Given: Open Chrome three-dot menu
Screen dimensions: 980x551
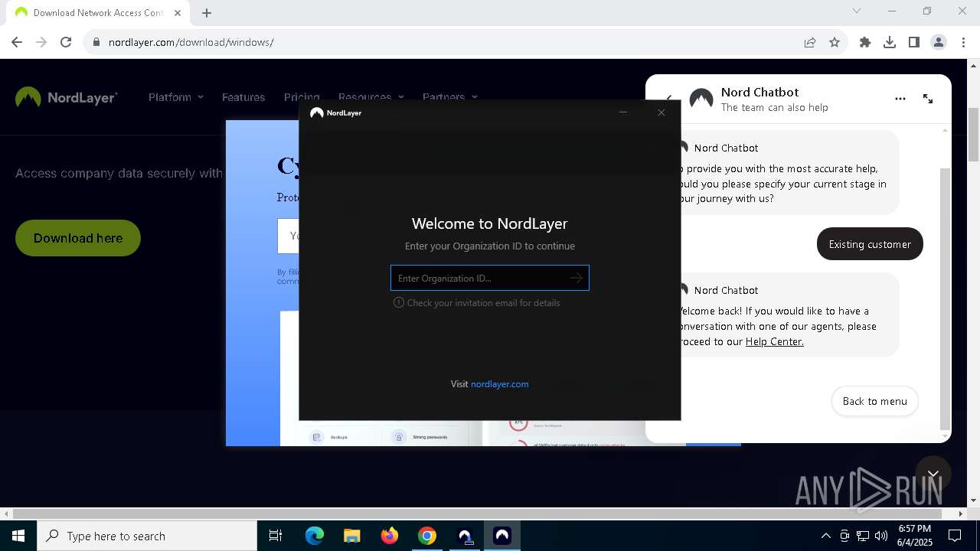Looking at the screenshot, I should [963, 42].
